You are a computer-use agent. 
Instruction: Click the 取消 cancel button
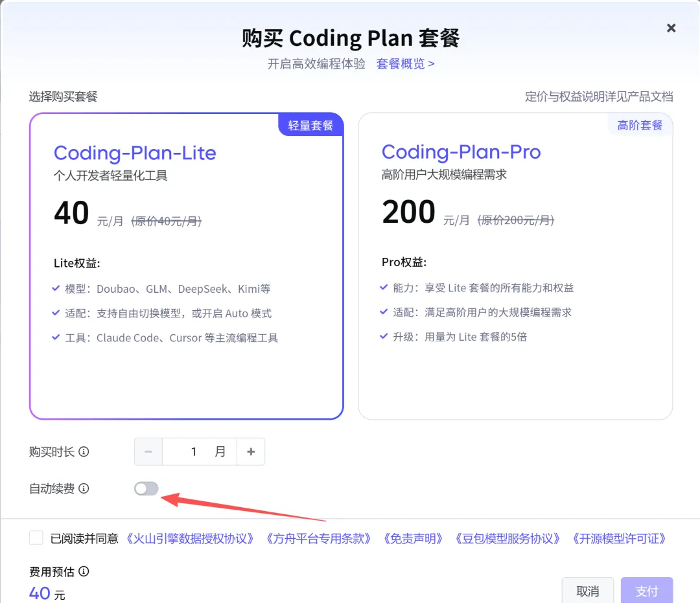[587, 591]
